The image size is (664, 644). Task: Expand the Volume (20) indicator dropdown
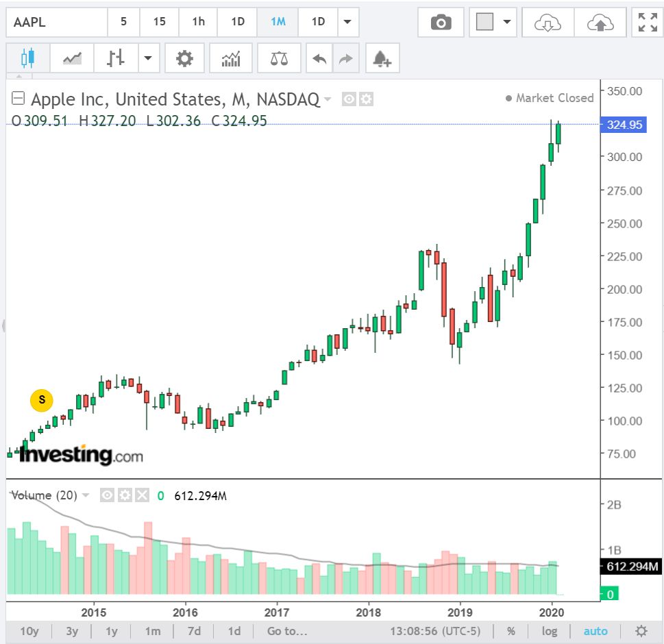pyautogui.click(x=86, y=495)
